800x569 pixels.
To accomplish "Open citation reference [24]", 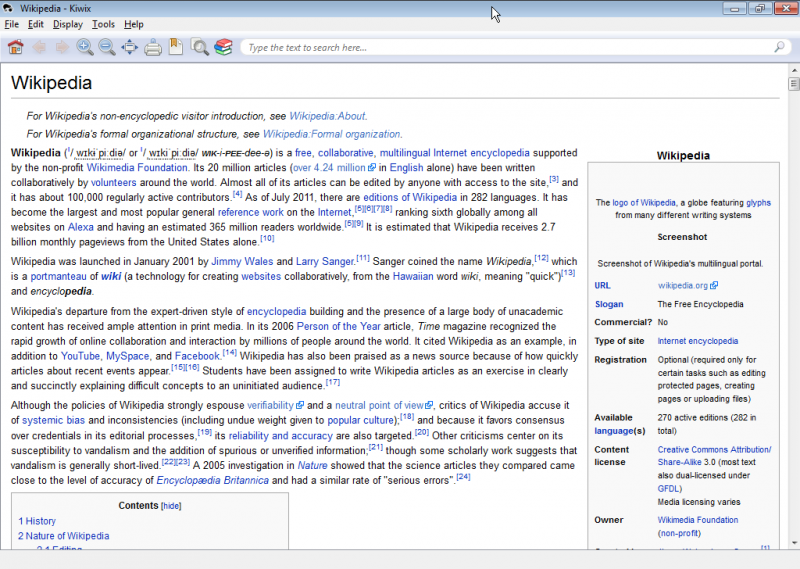I will [463, 477].
